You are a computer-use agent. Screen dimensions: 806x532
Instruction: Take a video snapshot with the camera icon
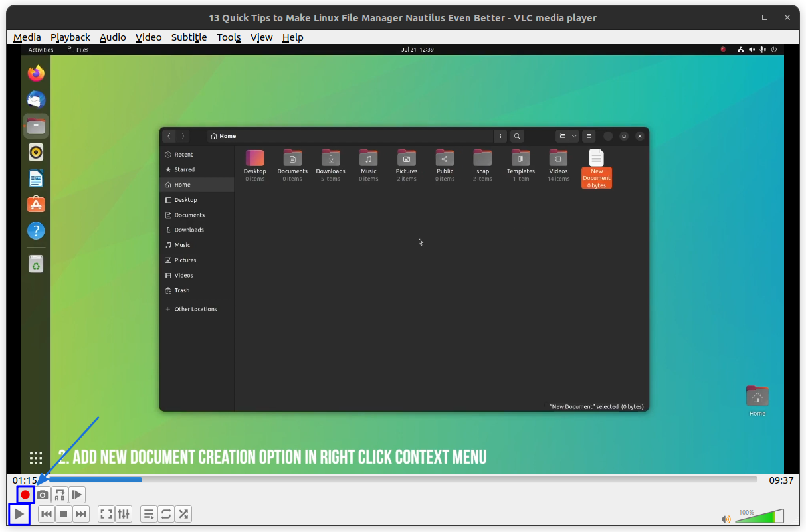point(42,494)
